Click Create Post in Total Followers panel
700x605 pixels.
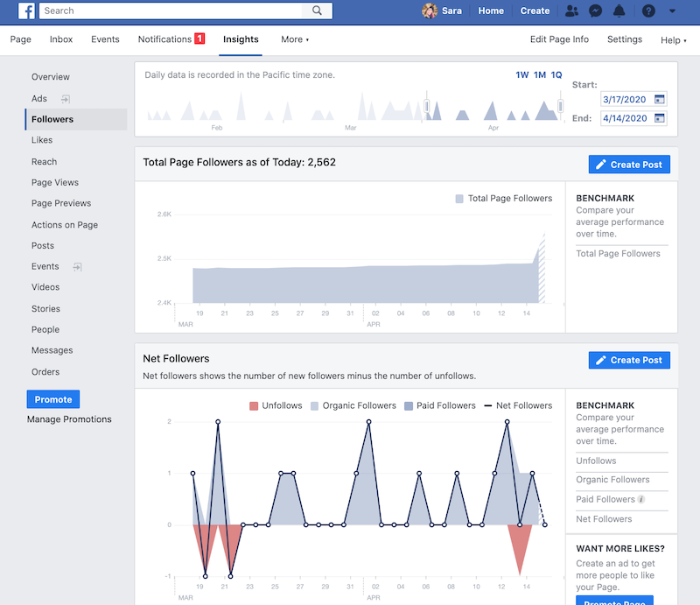pos(629,165)
